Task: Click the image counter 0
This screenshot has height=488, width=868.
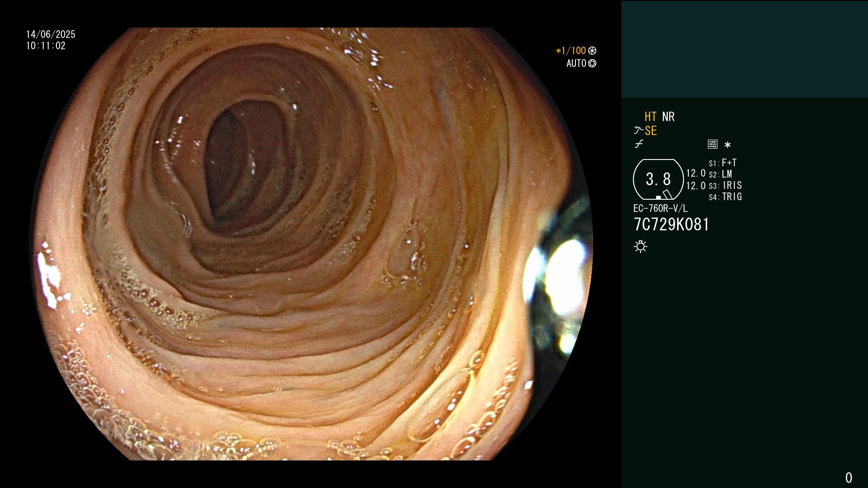Action: 849,478
